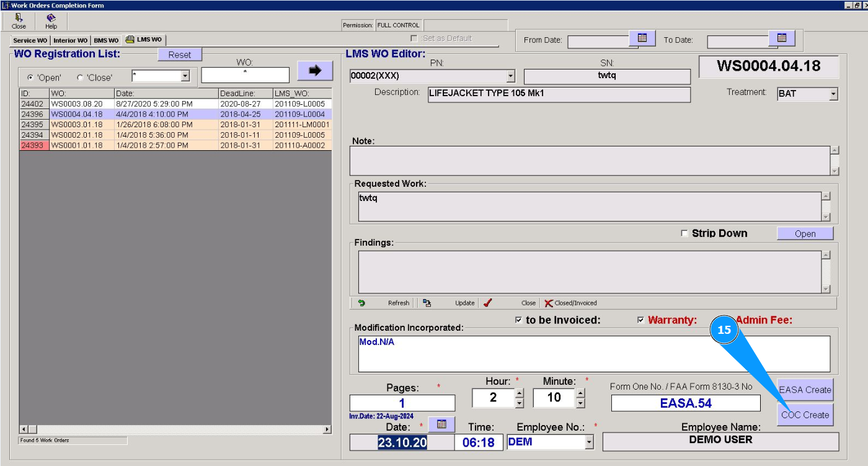Click the Reset button
This screenshot has width=868, height=466.
point(180,55)
